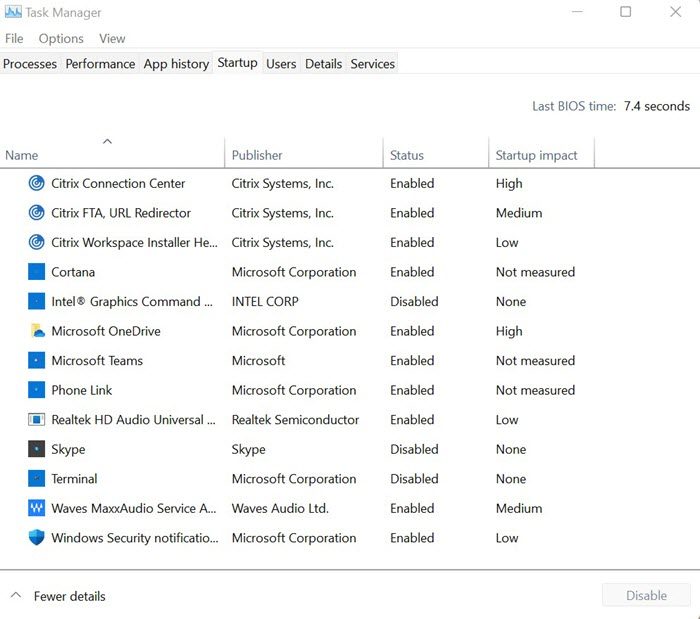This screenshot has width=700, height=619.
Task: Click the Waves Audio Ltd. publisher cell
Action: 280,508
